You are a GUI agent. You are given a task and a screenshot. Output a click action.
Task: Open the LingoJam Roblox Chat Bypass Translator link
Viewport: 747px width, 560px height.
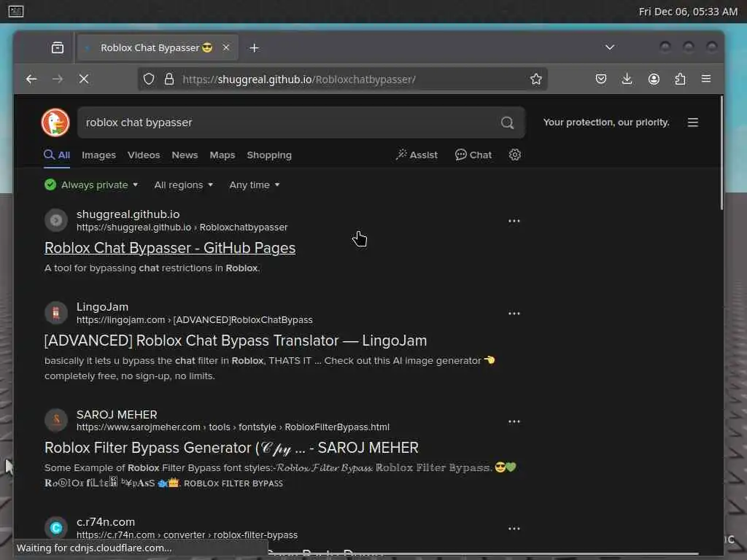[x=236, y=341]
